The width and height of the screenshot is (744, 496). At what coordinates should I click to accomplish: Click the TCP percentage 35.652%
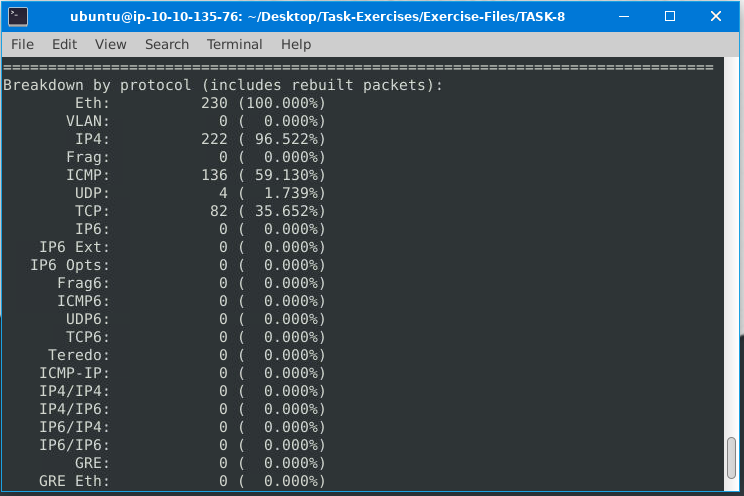tap(286, 211)
